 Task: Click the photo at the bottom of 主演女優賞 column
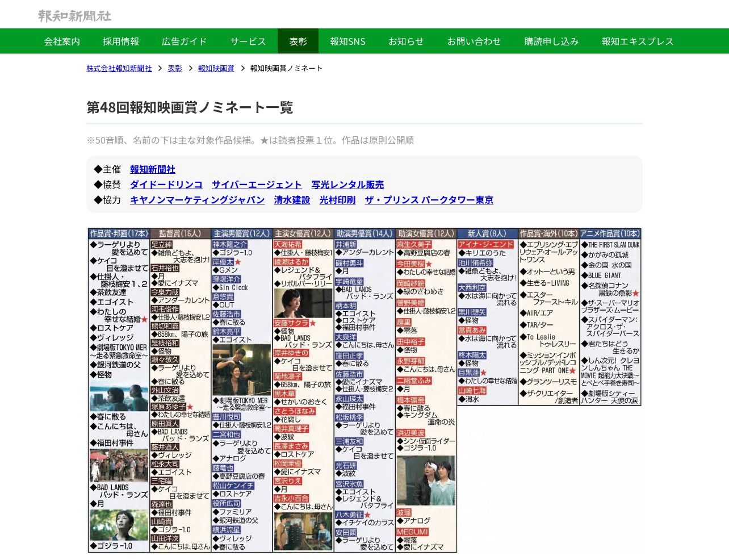tap(303, 531)
